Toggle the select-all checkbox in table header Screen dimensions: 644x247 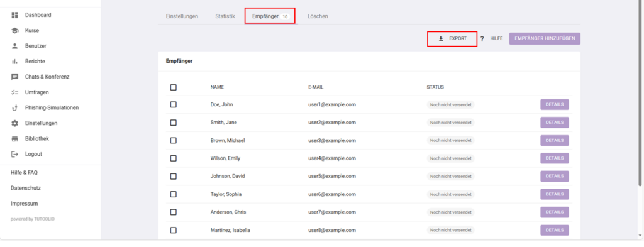tap(174, 87)
